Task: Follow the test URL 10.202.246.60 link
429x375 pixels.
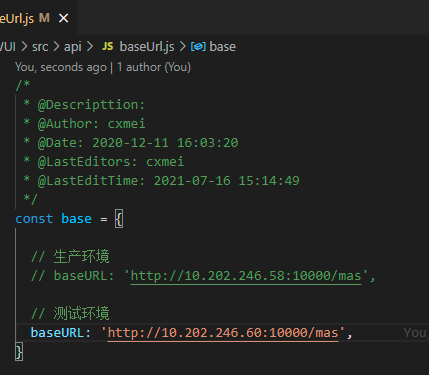Action: (223, 333)
